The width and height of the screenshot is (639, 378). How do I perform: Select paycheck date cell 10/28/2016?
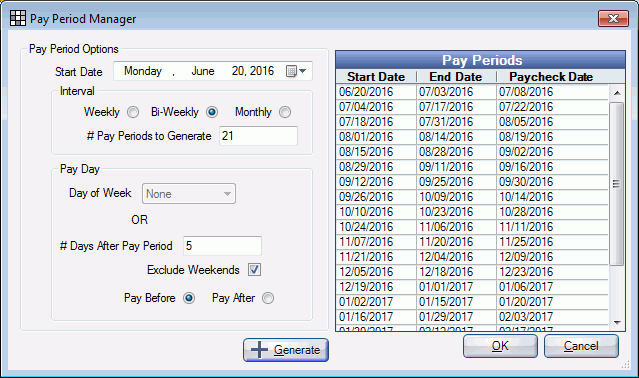point(553,212)
